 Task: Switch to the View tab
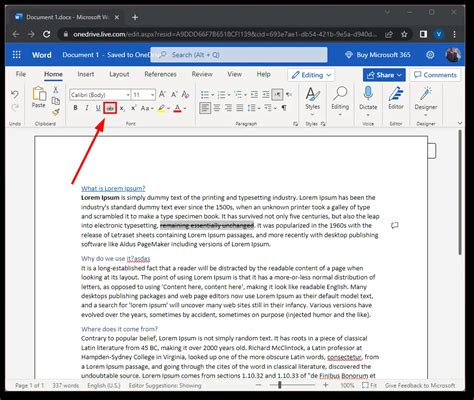click(x=235, y=74)
